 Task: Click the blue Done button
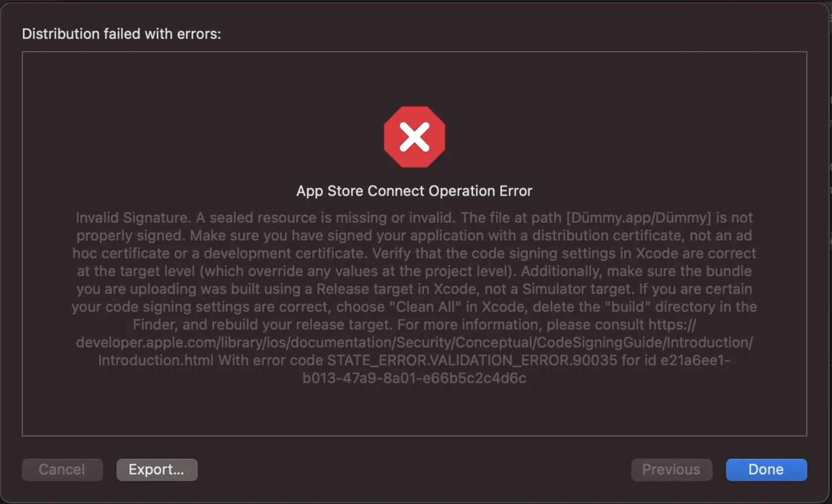coord(766,469)
